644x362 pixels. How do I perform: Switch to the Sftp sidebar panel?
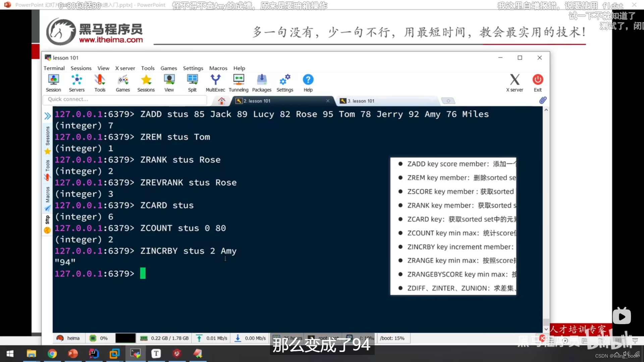point(47,220)
